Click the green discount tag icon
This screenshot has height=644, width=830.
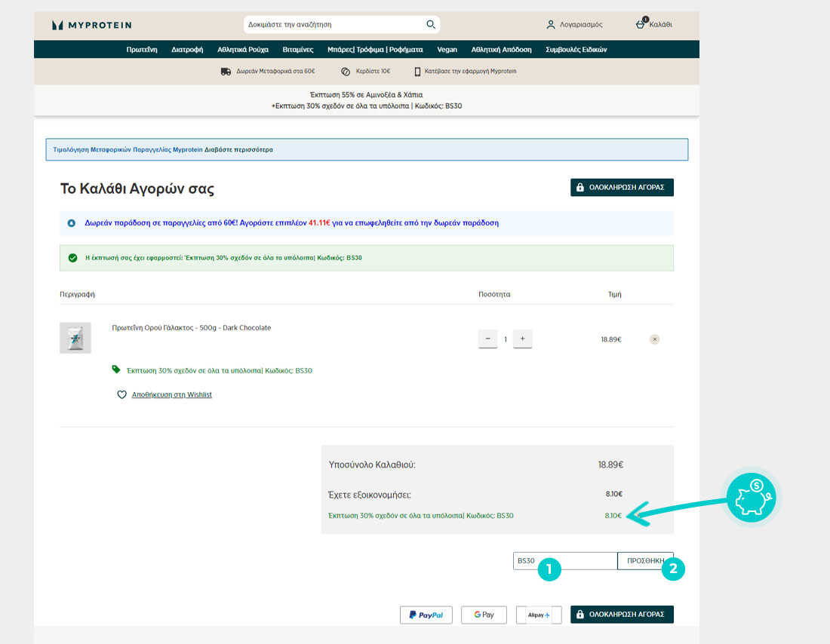tap(116, 370)
